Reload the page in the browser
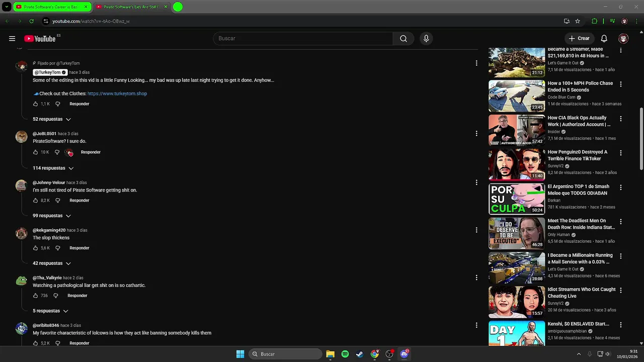 (x=31, y=21)
